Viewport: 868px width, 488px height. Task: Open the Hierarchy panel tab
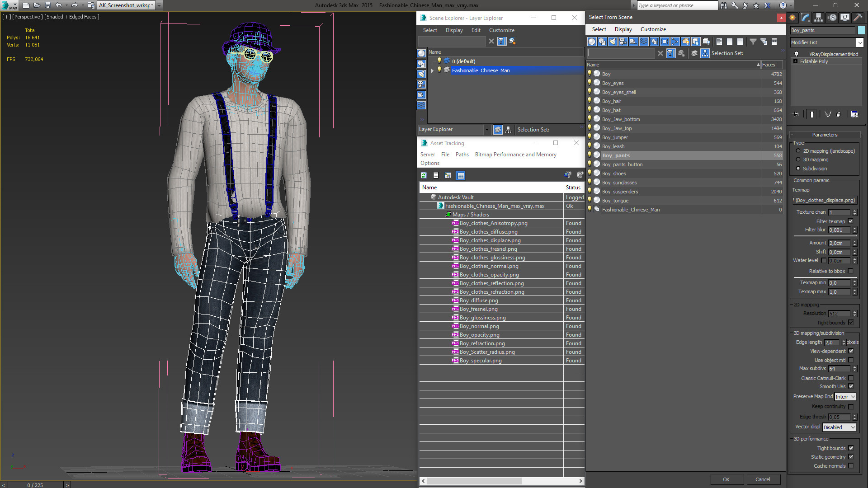[x=819, y=18]
